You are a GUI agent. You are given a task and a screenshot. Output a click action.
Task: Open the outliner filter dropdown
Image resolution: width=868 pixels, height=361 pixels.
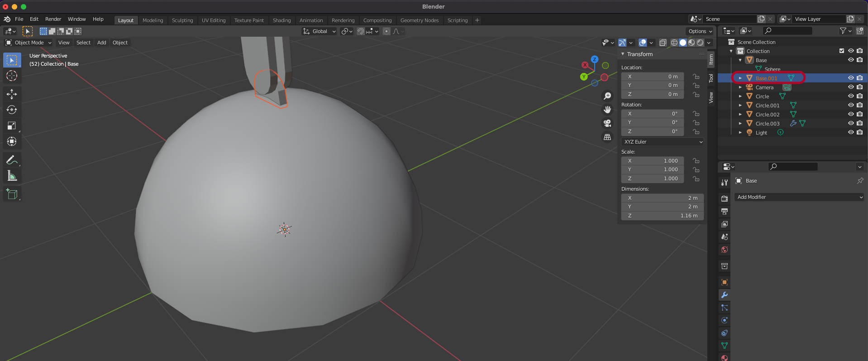click(846, 31)
